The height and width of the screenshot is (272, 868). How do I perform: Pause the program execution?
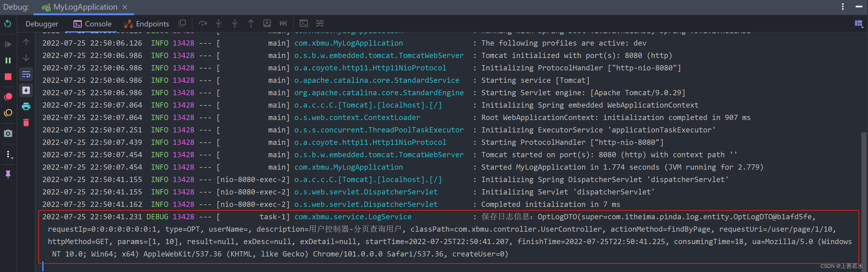click(8, 60)
